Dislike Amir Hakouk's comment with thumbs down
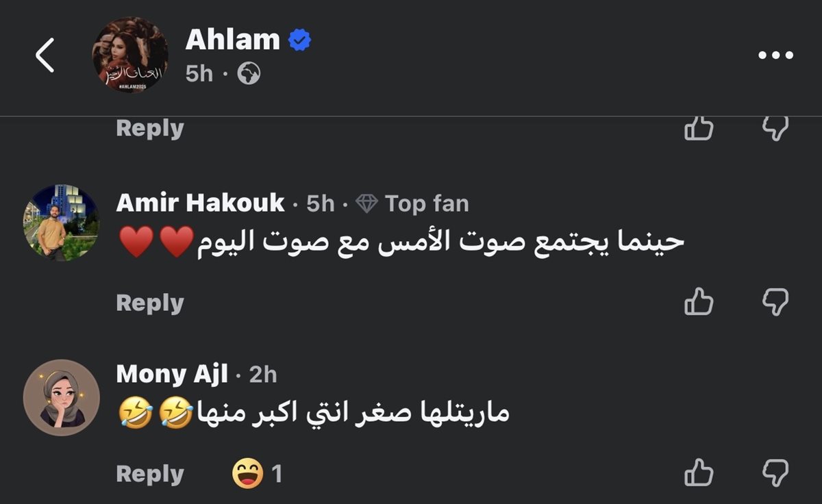Screen dimensions: 822x504 (776, 302)
